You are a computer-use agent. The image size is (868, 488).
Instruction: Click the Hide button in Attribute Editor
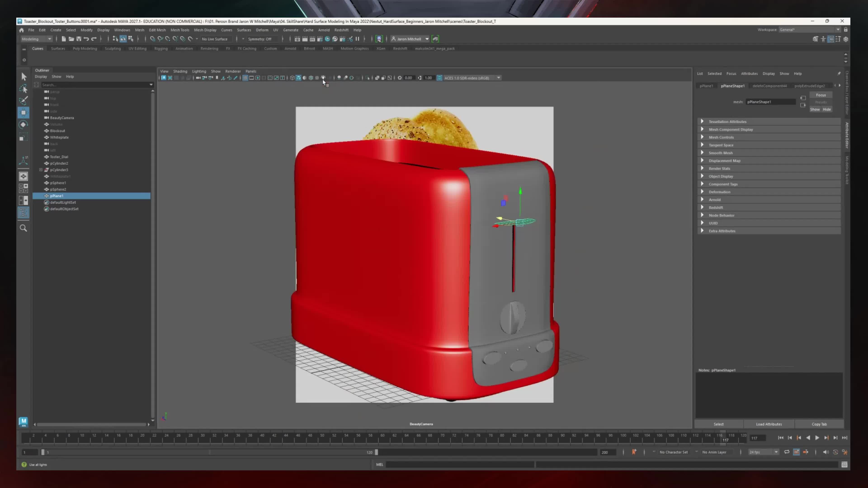pos(827,109)
